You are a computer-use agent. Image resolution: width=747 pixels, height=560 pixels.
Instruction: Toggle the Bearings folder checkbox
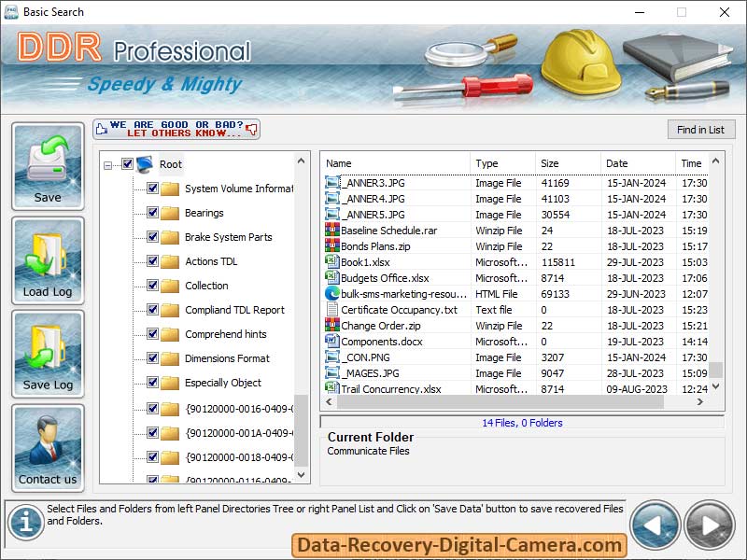pos(152,213)
